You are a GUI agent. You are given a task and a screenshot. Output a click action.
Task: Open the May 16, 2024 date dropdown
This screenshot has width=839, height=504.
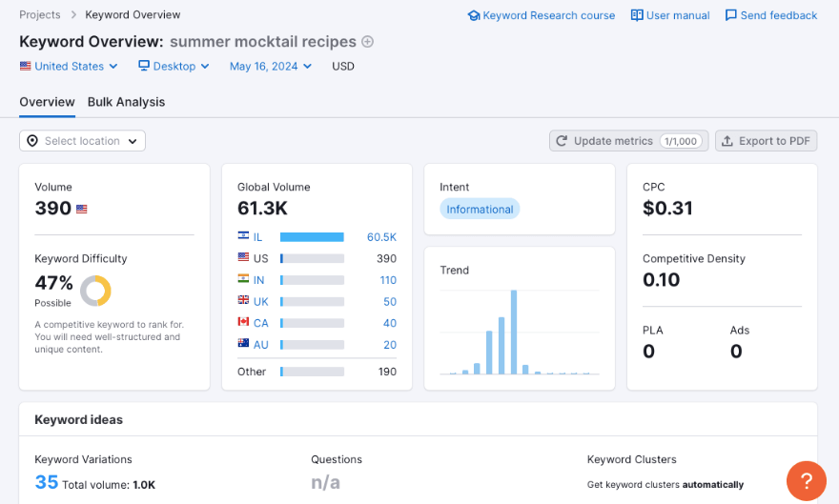click(270, 67)
